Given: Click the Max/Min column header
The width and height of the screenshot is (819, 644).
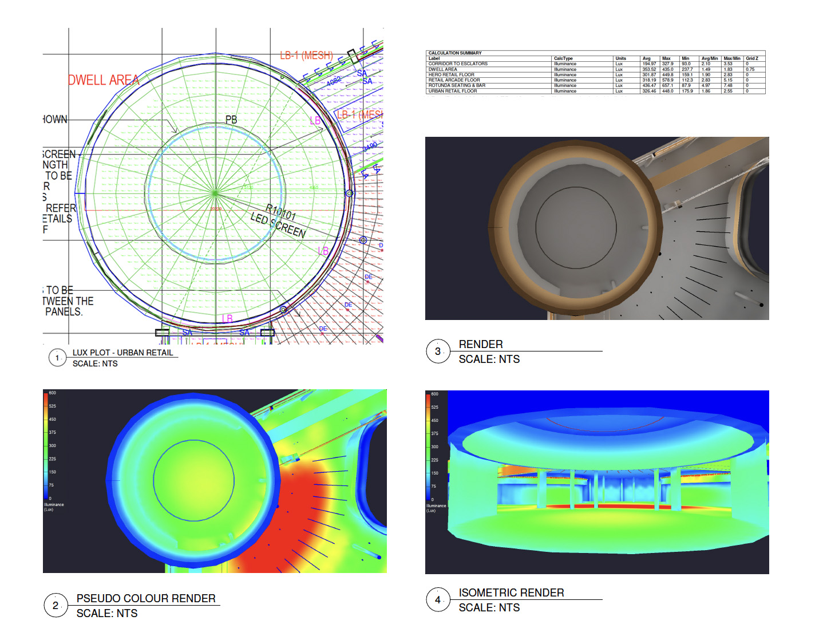Looking at the screenshot, I should 731,58.
